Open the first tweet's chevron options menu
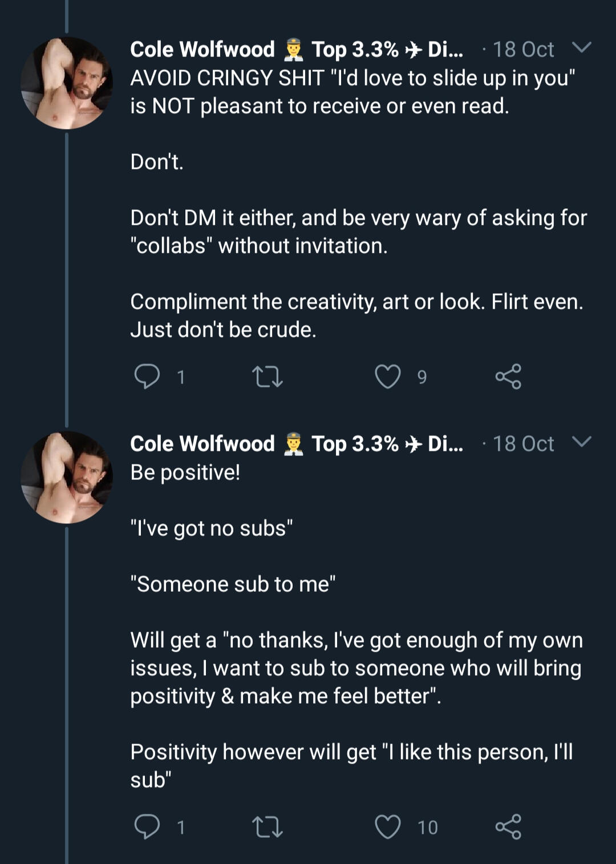 [x=581, y=48]
